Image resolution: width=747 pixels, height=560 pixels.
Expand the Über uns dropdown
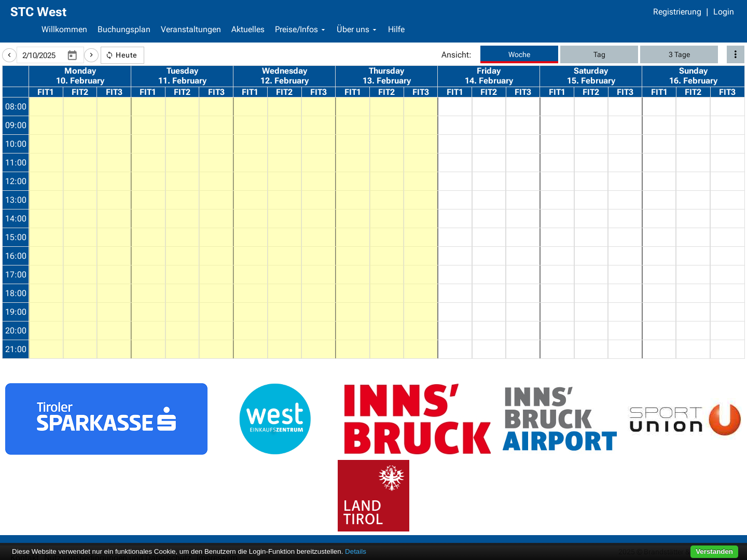(x=356, y=30)
